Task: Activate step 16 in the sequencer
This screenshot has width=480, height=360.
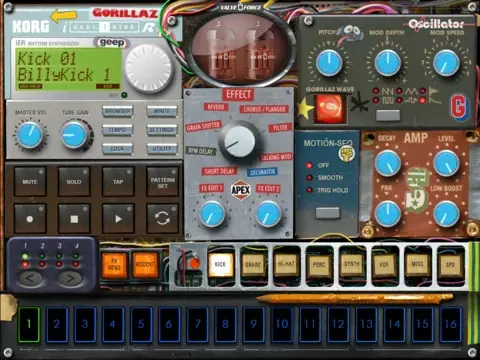Action: point(451,324)
